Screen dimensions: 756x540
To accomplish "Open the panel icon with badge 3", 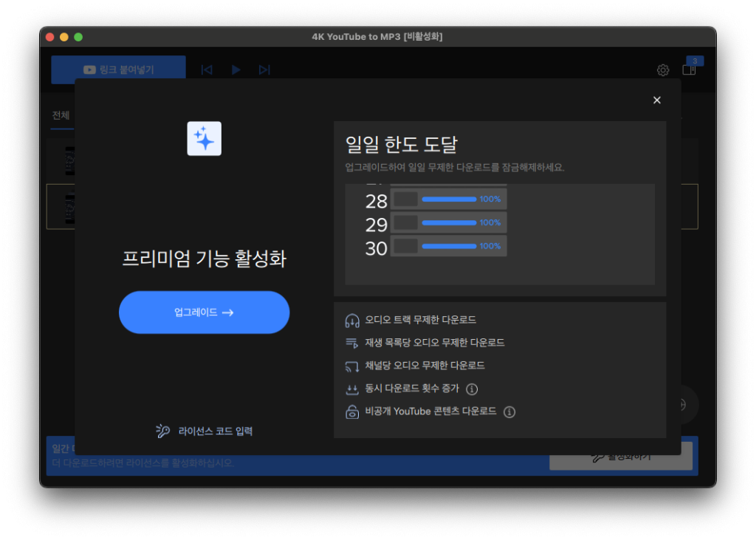I will coord(689,69).
